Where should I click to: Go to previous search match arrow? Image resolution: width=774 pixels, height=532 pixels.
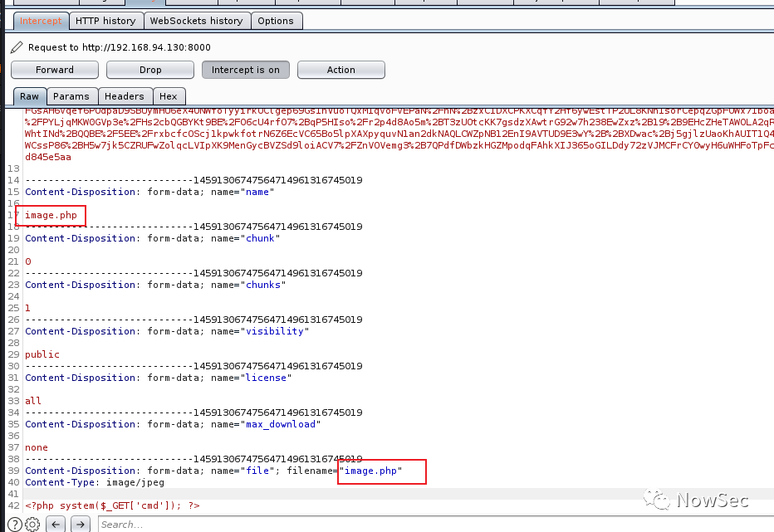(x=56, y=524)
